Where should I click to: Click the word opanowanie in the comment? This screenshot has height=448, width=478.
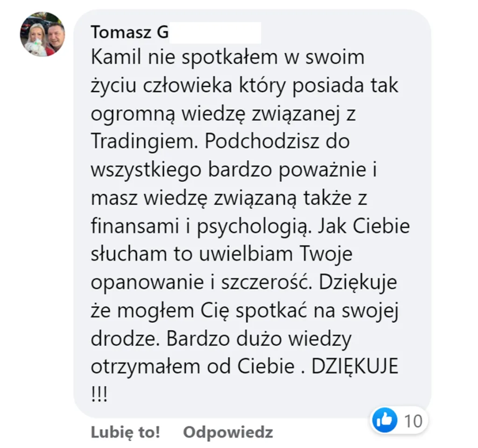[147, 283]
